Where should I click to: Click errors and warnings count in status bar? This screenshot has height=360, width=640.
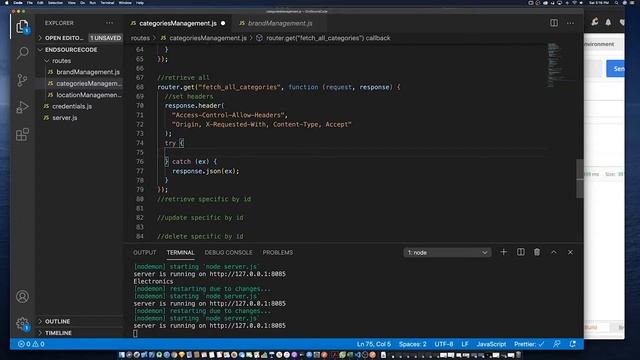[x=31, y=344]
